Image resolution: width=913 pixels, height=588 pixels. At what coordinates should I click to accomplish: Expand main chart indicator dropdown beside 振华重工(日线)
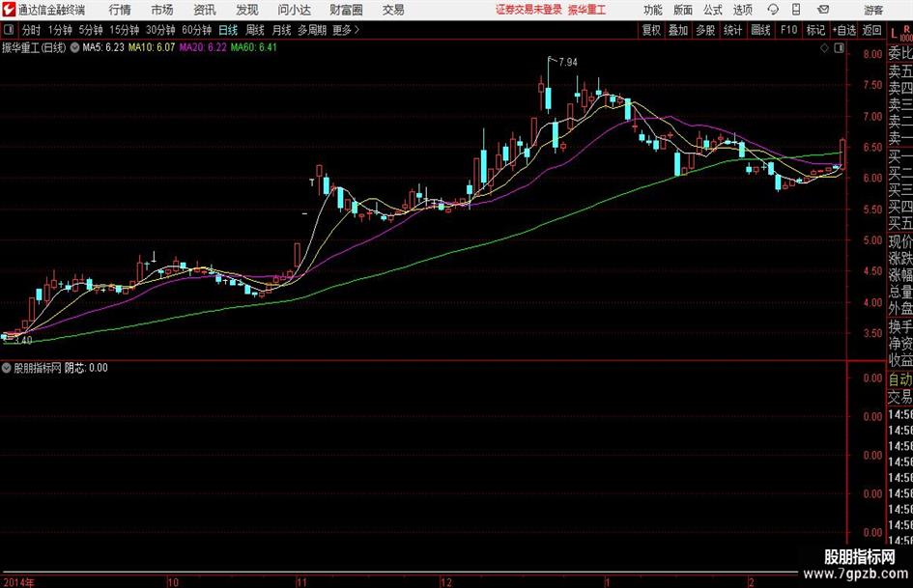75,47
